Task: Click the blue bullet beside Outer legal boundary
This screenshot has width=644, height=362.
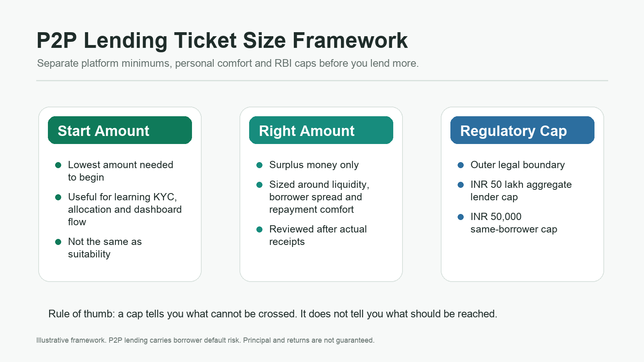Action: (x=461, y=165)
